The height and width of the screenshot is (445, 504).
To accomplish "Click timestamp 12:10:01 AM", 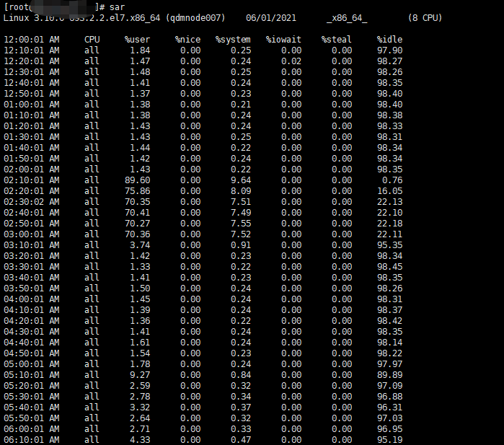I will click(32, 50).
